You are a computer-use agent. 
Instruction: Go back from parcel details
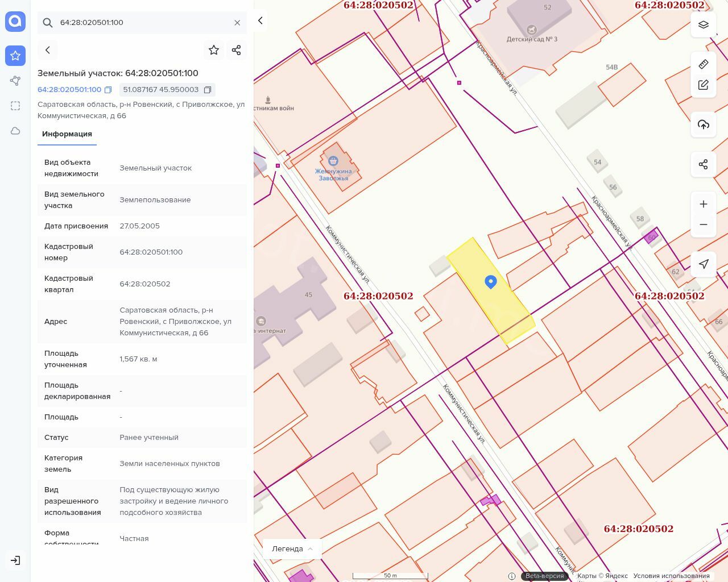48,50
